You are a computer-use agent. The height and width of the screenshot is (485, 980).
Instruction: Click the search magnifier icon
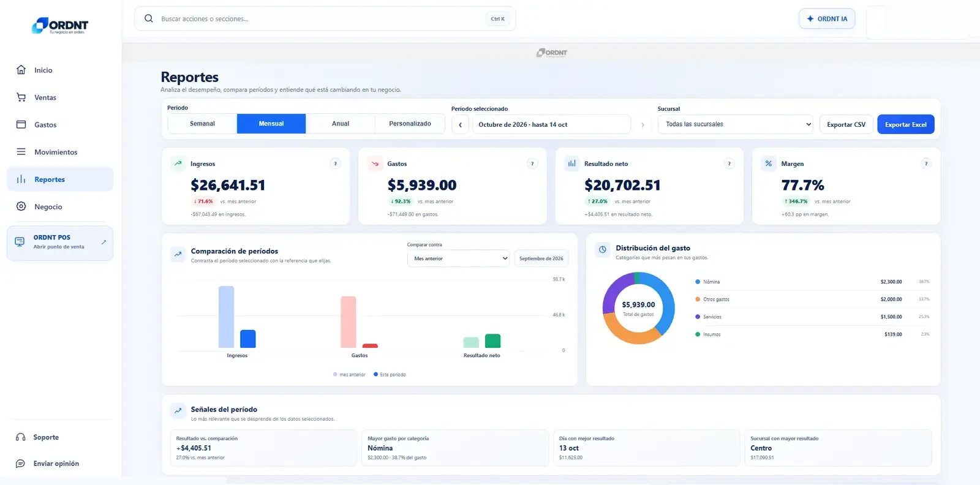(148, 18)
